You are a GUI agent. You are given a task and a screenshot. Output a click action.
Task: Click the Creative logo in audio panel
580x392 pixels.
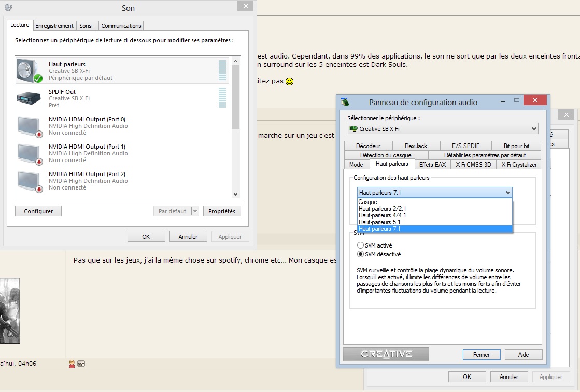[x=386, y=354]
